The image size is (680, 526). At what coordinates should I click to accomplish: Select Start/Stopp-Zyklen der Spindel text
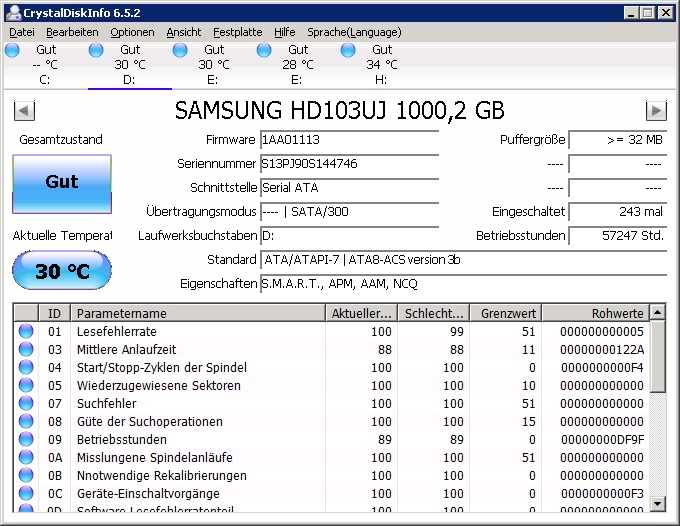(x=162, y=368)
